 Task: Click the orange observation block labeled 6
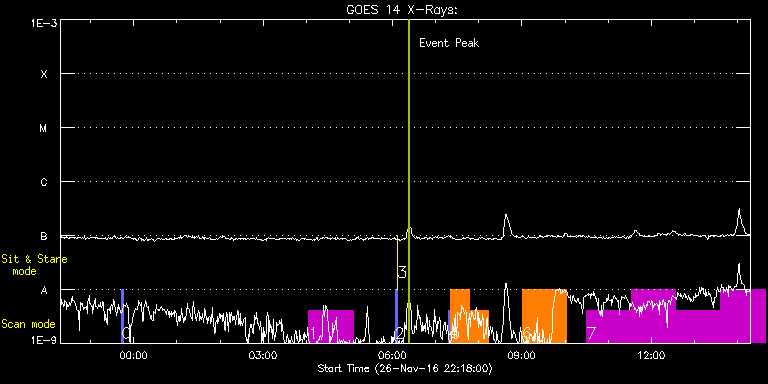[x=544, y=316]
